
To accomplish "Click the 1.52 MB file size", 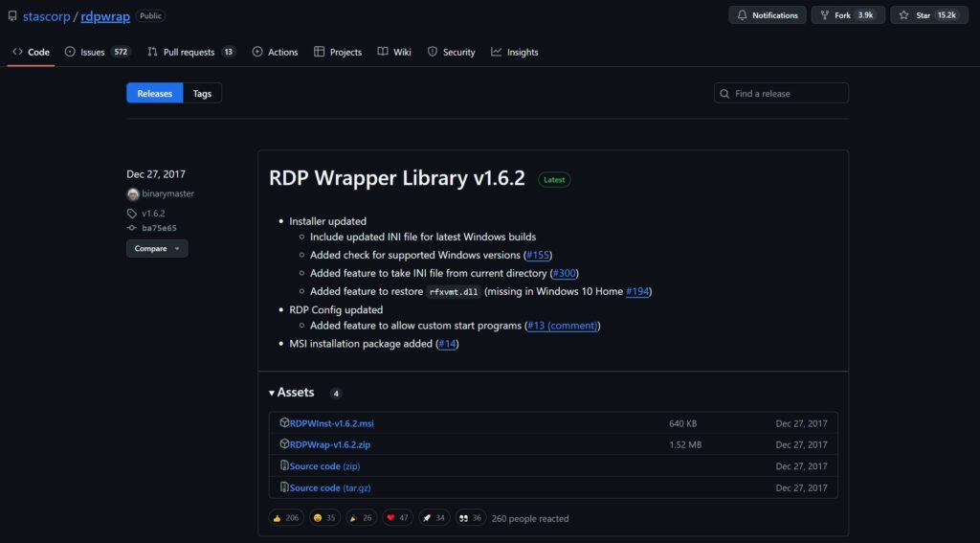I will pos(685,444).
